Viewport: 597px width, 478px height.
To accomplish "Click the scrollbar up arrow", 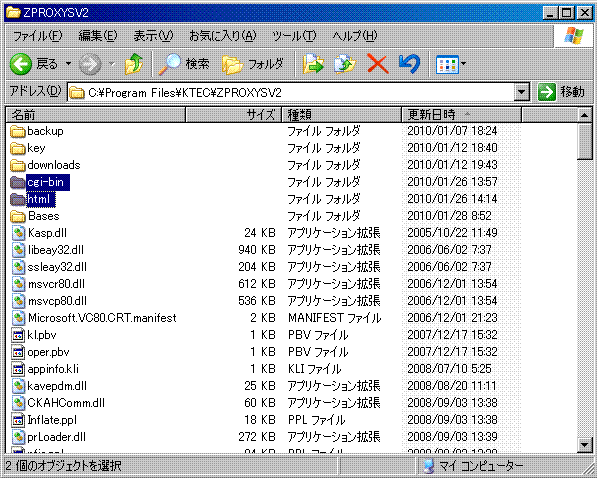I will point(584,115).
